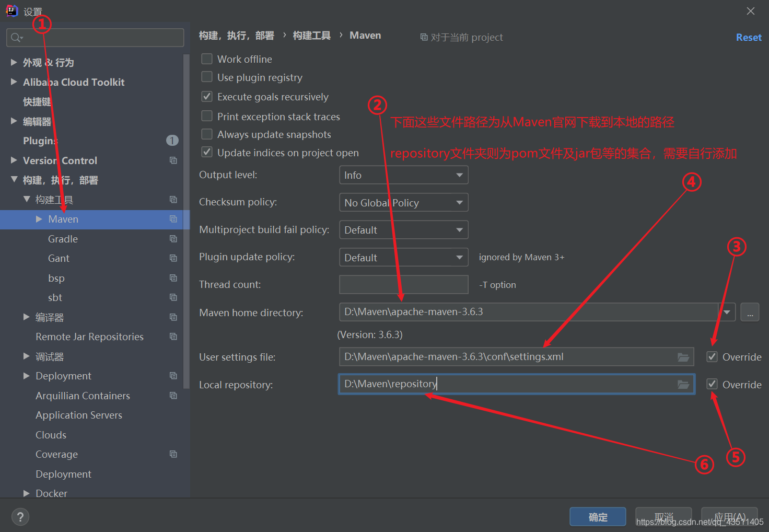Image resolution: width=769 pixels, height=532 pixels.
Task: Click the 应用(A) apply button
Action: [730, 517]
